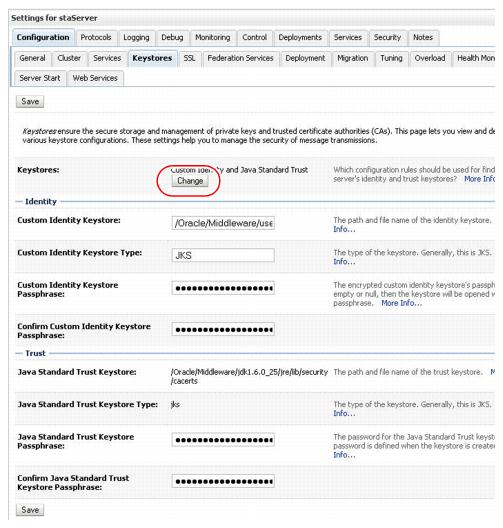This screenshot has width=503, height=528.
Task: Open the Notes tab
Action: pos(423,38)
